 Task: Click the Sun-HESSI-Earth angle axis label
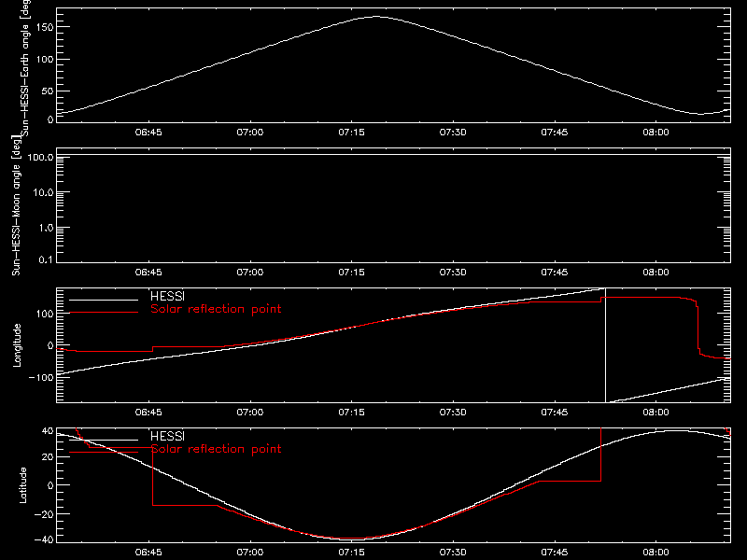pos(25,67)
